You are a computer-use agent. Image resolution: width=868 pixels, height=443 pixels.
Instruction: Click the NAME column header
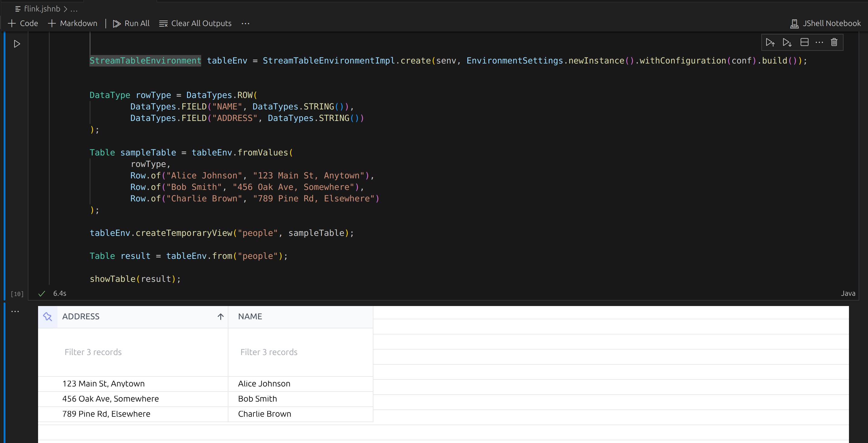250,317
